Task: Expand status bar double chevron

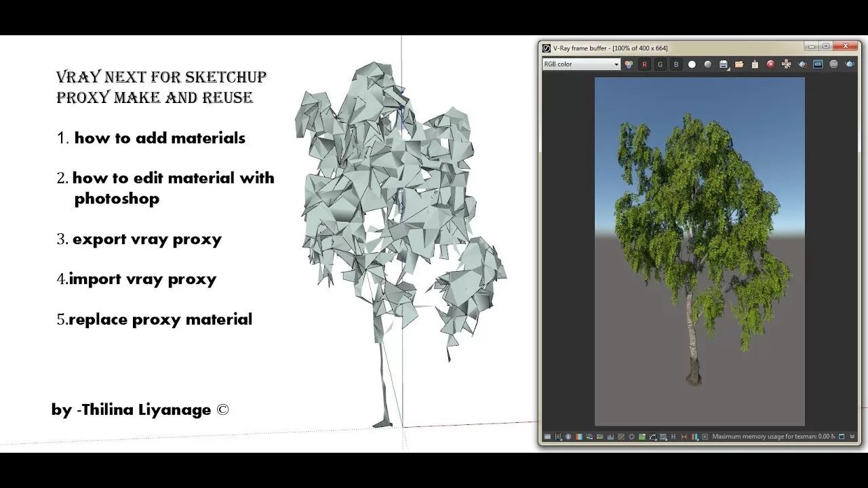Action: [852, 436]
